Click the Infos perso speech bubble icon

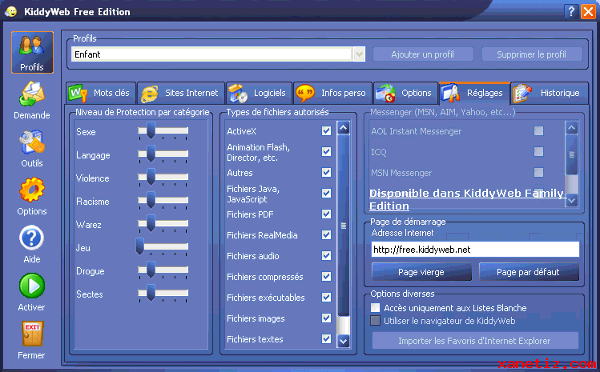[305, 93]
